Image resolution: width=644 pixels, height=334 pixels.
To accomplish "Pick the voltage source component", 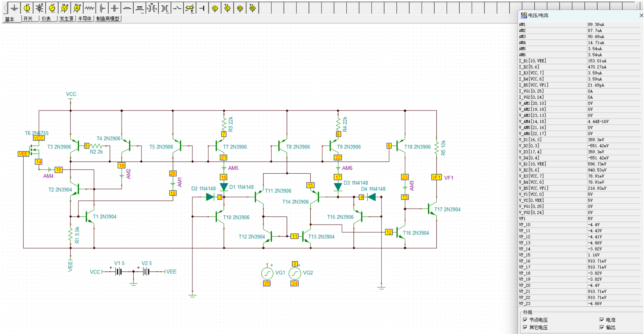I will pyautogui.click(x=27, y=8).
